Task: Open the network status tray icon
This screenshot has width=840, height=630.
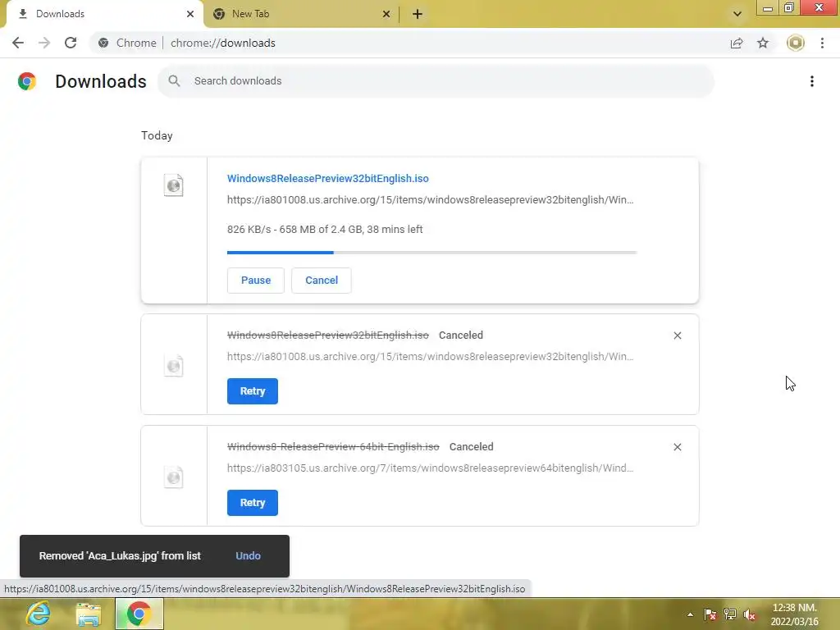Action: point(729,614)
